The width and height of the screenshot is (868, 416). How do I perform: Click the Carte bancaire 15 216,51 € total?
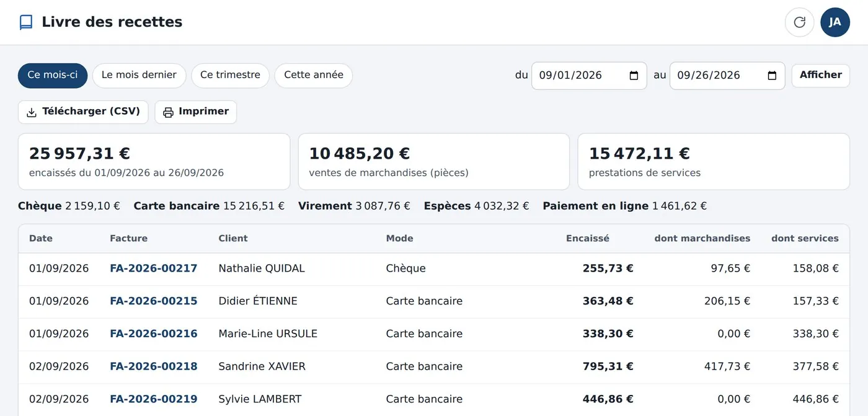[x=209, y=206]
